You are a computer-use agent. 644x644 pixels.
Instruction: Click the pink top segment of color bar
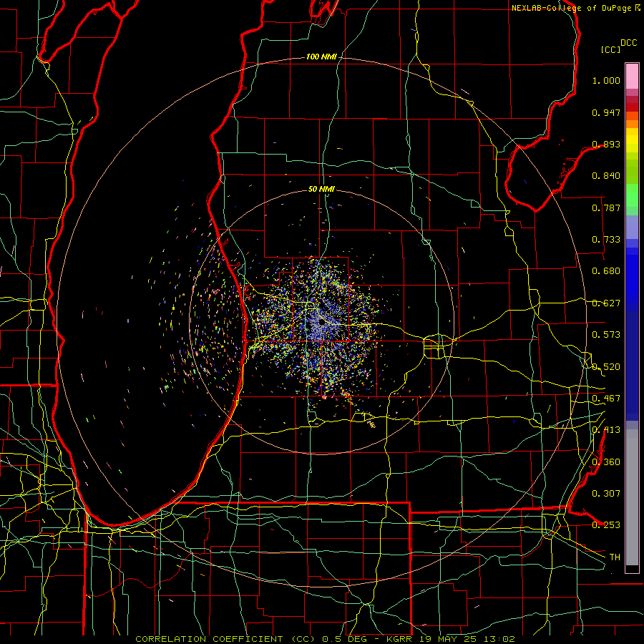tap(632, 77)
